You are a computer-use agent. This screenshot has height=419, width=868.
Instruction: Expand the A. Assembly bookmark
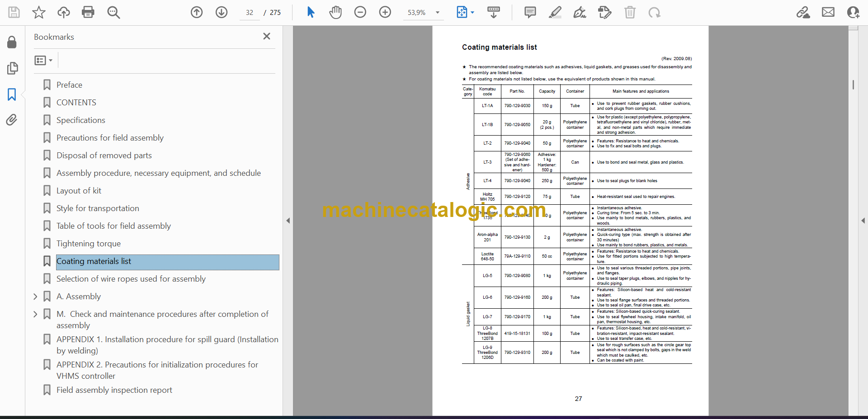(35, 297)
